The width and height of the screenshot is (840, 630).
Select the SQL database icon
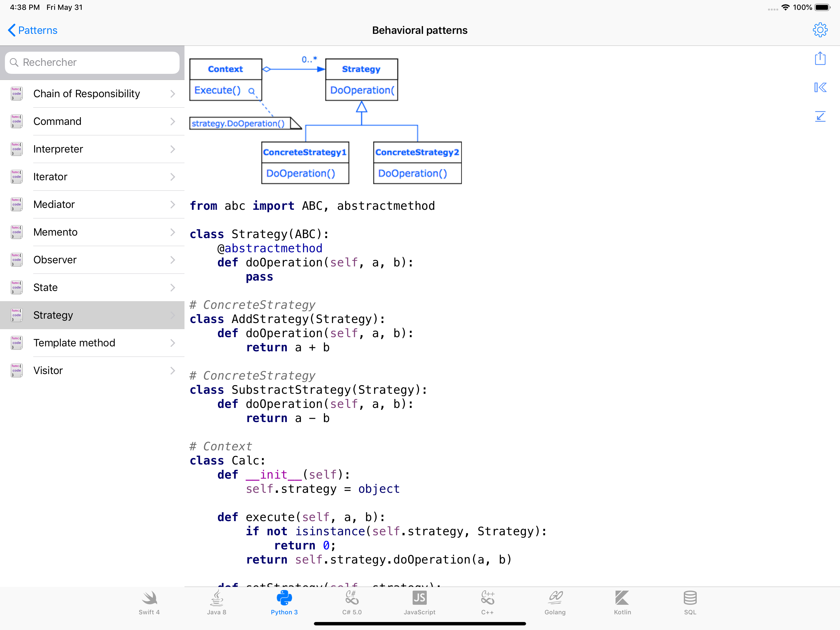pos(690,602)
